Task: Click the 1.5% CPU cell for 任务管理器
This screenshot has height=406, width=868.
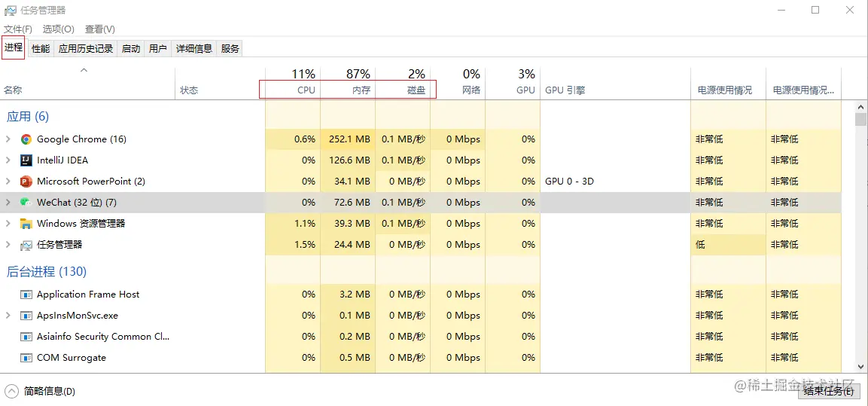Action: (x=293, y=244)
